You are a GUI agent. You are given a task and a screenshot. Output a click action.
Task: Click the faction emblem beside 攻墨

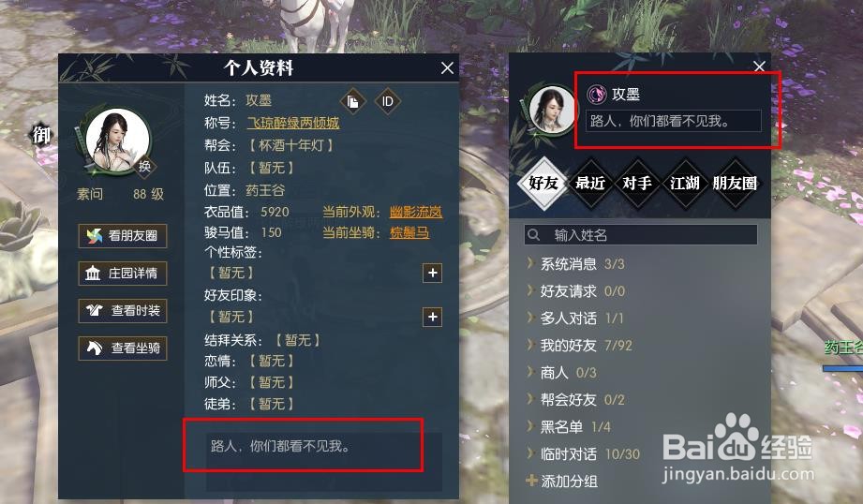click(596, 95)
